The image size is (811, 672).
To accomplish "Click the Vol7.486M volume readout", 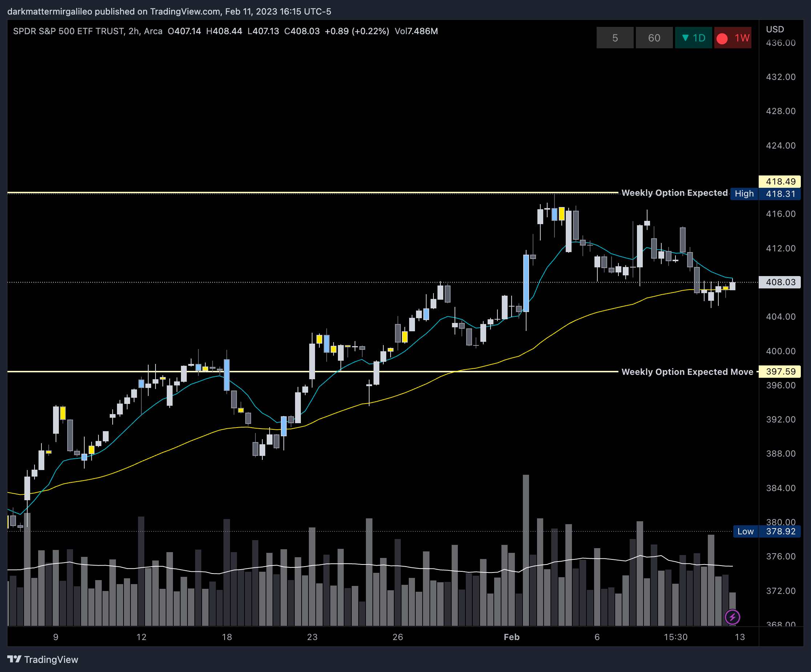I will (x=416, y=31).
